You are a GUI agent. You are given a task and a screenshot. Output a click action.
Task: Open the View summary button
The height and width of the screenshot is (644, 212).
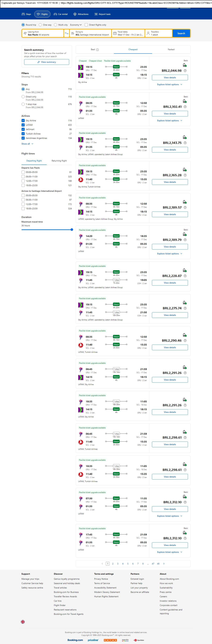tap(47, 62)
